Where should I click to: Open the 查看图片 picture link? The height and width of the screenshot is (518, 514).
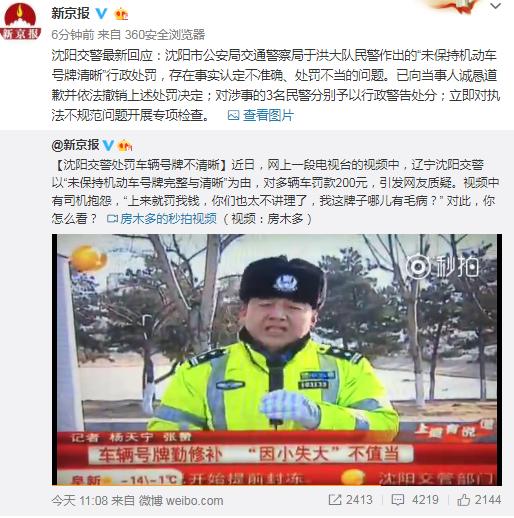click(268, 115)
